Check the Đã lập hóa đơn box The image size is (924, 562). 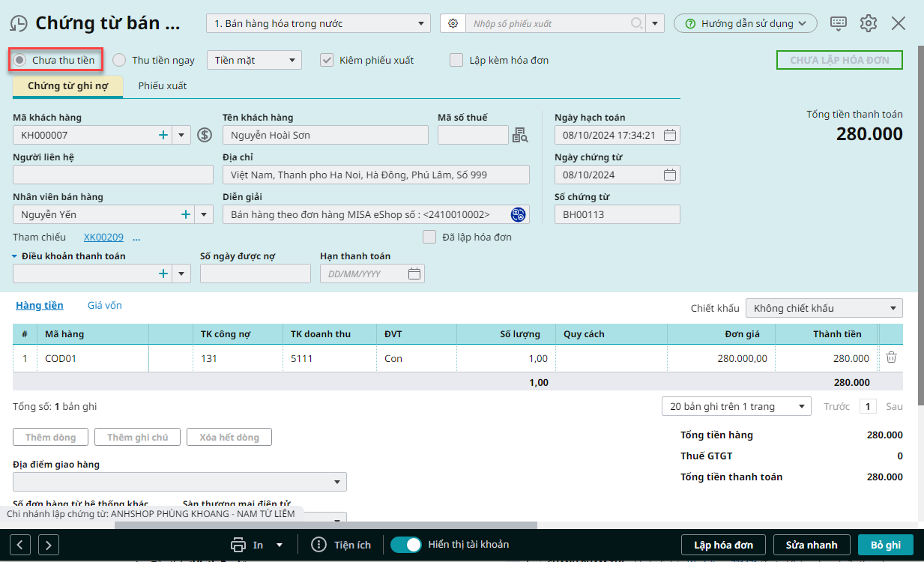[x=429, y=237]
